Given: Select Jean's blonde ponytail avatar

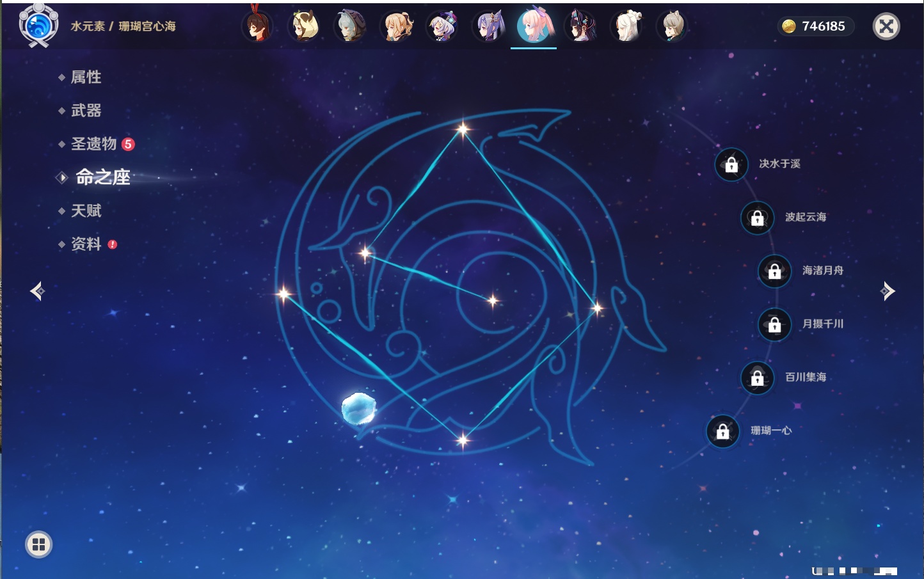Looking at the screenshot, I should [396, 26].
